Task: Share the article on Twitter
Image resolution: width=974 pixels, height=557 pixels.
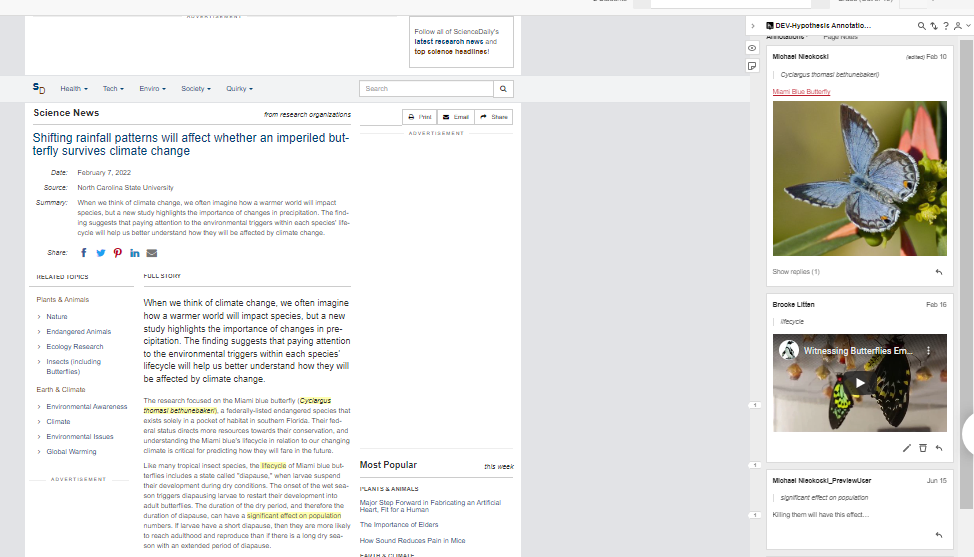Action: pyautogui.click(x=101, y=253)
